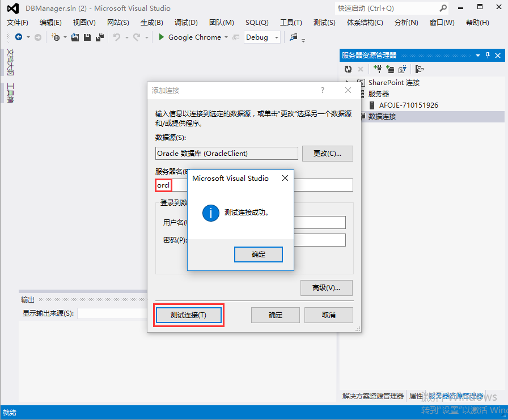
Task: Select the 数据连接 tree node
Action: 381,117
